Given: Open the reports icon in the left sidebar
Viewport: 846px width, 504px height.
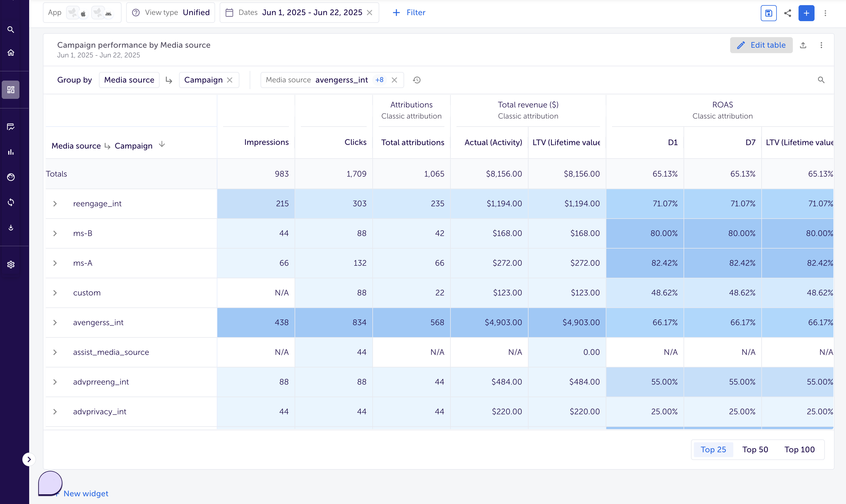Looking at the screenshot, I should [11, 127].
